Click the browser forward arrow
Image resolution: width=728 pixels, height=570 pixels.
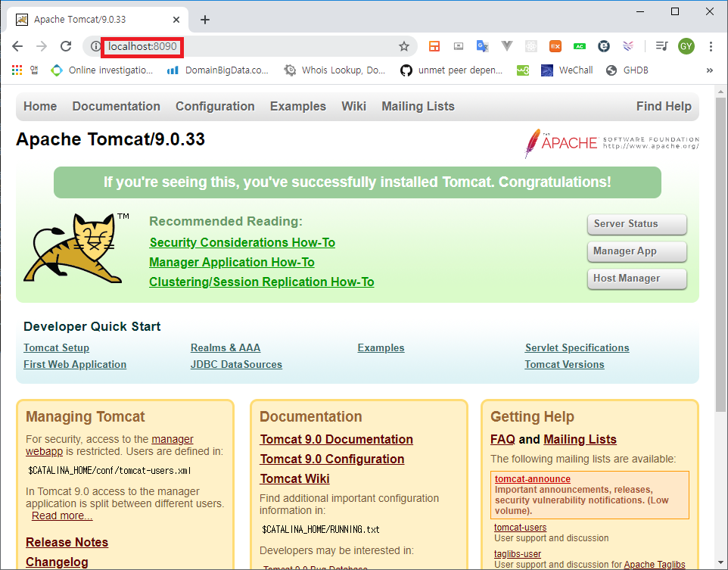tap(42, 46)
